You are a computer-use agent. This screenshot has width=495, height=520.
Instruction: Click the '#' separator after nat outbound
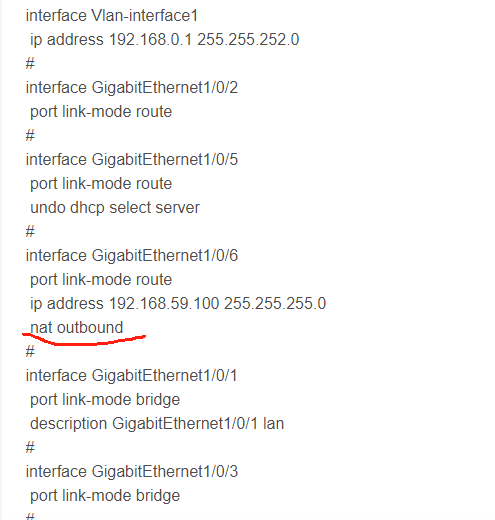[x=30, y=351]
